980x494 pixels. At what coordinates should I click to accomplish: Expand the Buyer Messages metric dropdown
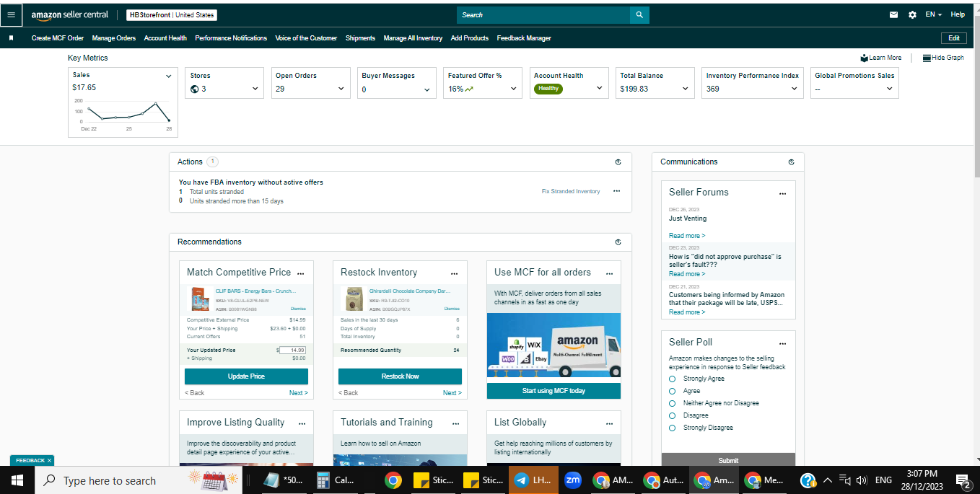[427, 89]
